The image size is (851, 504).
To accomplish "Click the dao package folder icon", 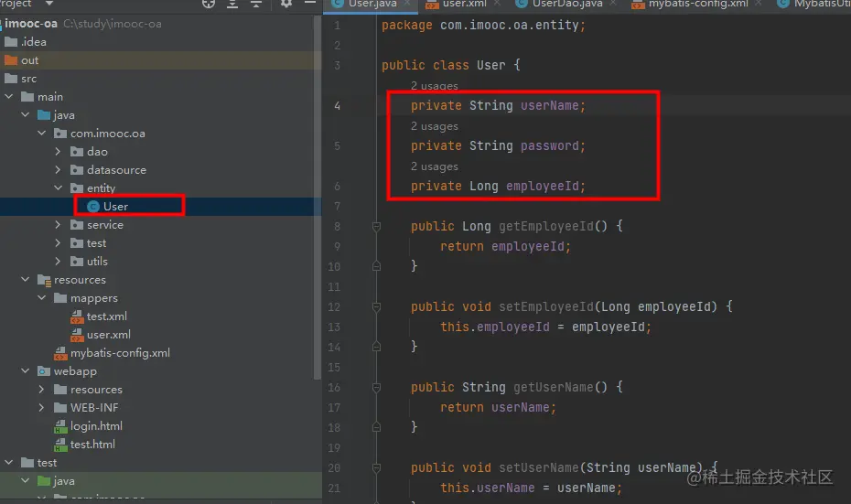I will click(x=77, y=151).
